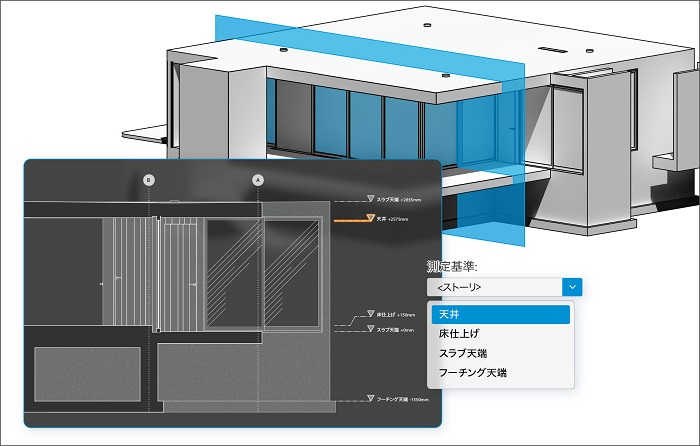Pick スラブ天端 from the dropdown list

pyautogui.click(x=500, y=353)
